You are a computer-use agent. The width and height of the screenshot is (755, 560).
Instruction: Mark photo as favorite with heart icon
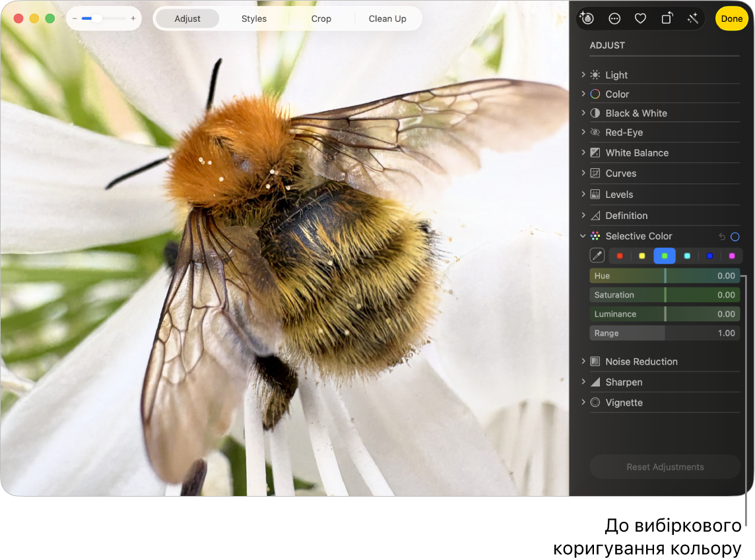(640, 18)
